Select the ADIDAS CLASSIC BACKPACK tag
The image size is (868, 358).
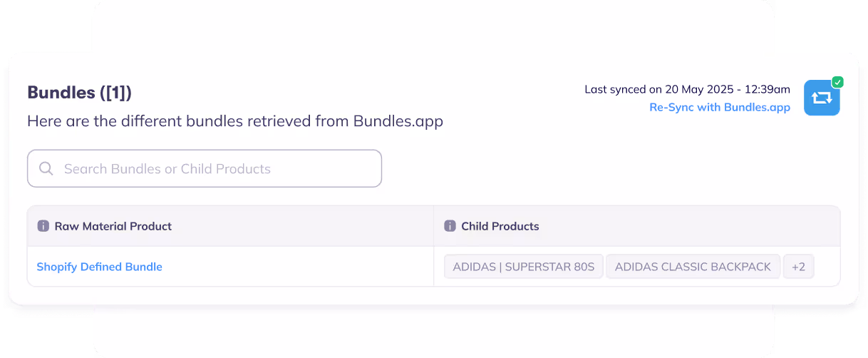click(x=692, y=267)
